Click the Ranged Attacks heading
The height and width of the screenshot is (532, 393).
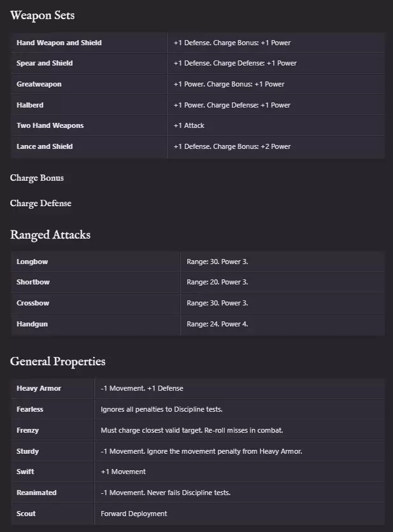[50, 235]
